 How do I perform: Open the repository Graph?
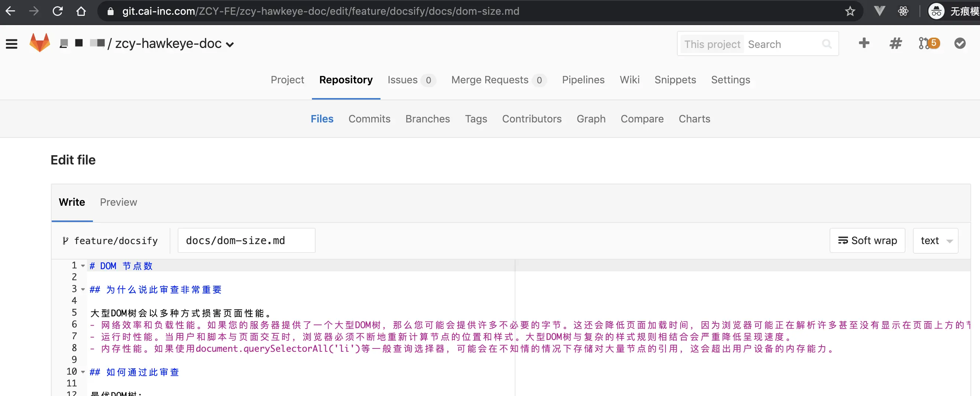591,119
